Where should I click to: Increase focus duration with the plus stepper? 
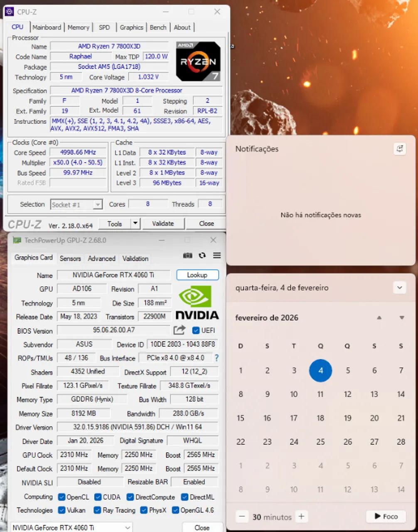point(301,516)
